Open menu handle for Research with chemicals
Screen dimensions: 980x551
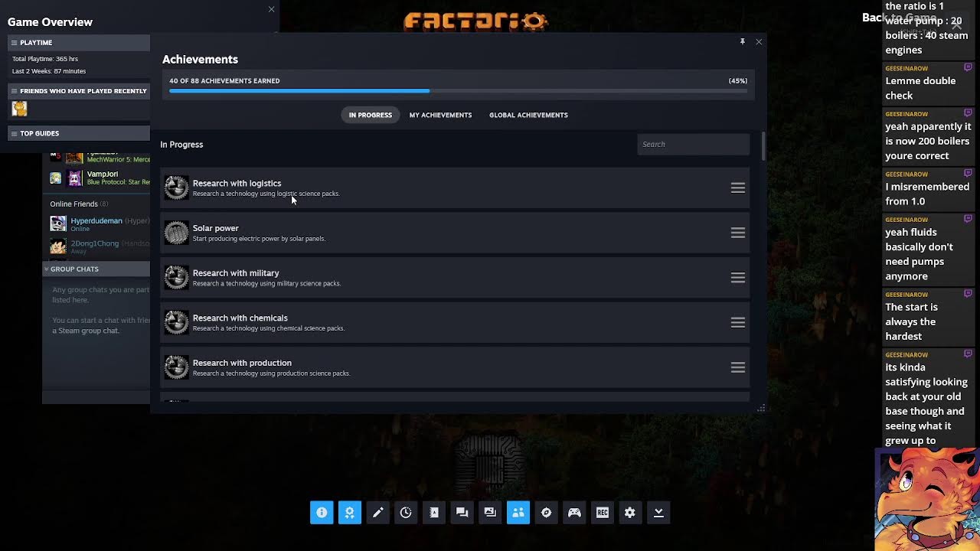(x=738, y=322)
